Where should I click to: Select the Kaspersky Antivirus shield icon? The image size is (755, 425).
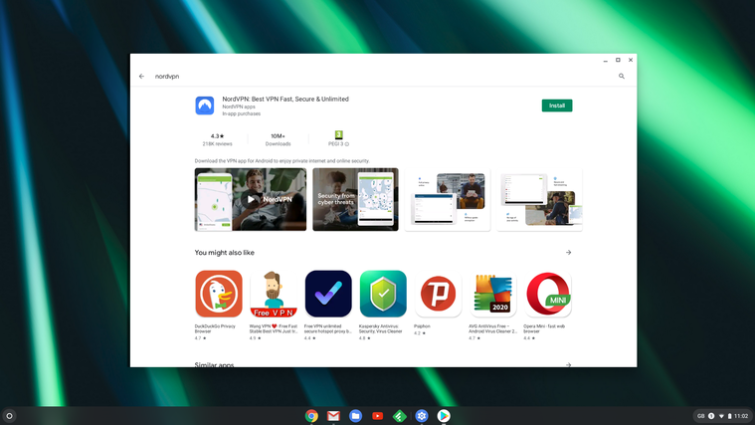coord(383,294)
